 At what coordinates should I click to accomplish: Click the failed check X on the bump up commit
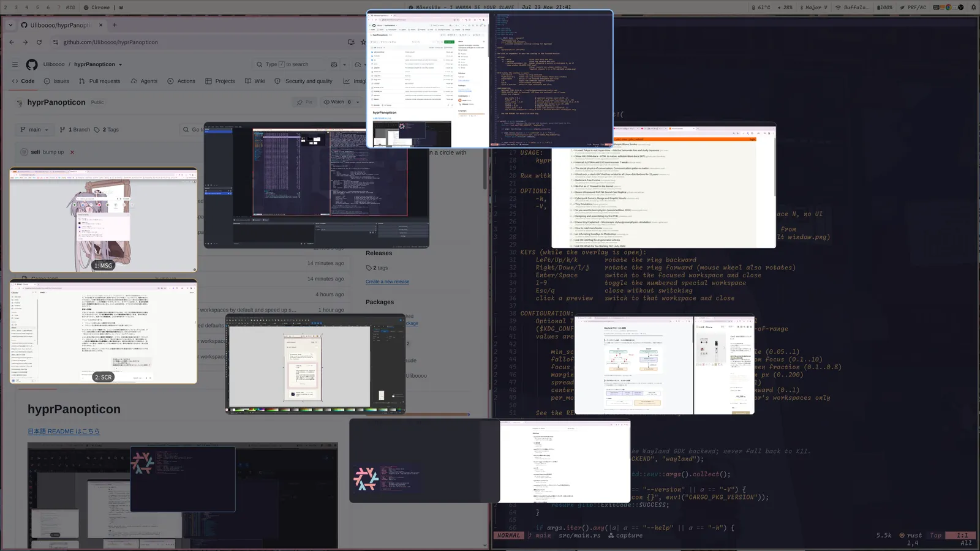point(72,152)
